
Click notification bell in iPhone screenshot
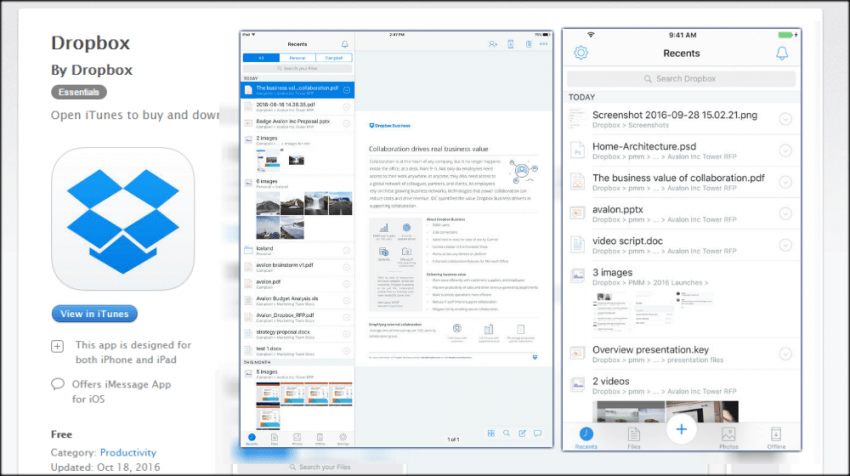(x=782, y=53)
